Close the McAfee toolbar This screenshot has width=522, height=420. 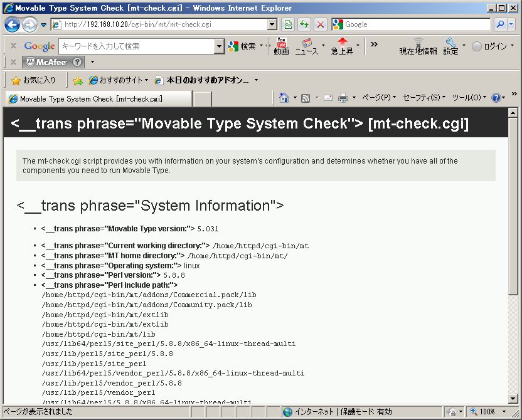tap(13, 62)
